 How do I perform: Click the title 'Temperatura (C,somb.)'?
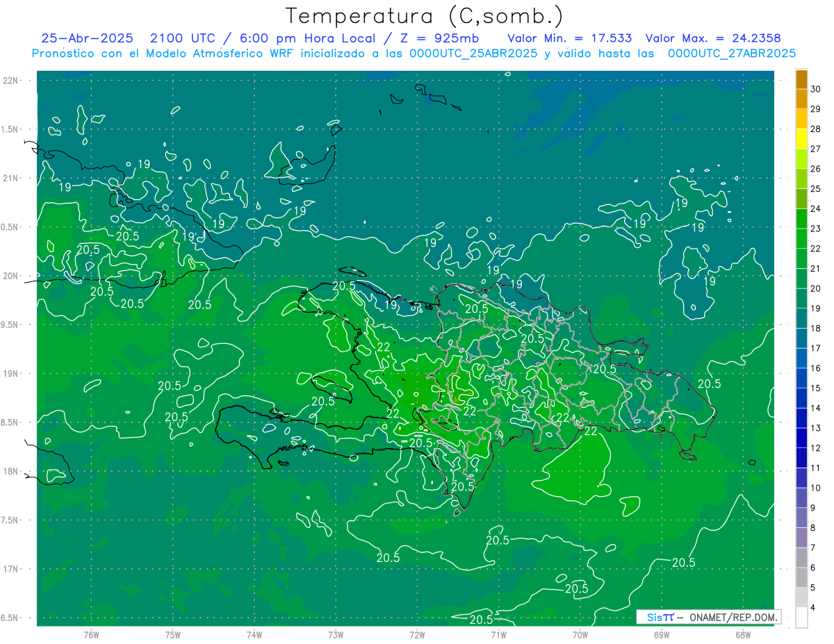[425, 17]
